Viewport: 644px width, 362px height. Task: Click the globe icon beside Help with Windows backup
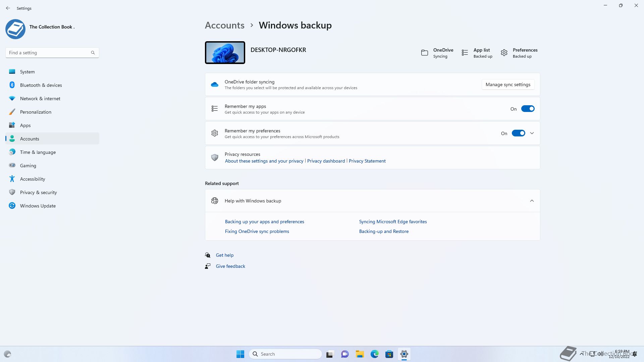pyautogui.click(x=215, y=201)
